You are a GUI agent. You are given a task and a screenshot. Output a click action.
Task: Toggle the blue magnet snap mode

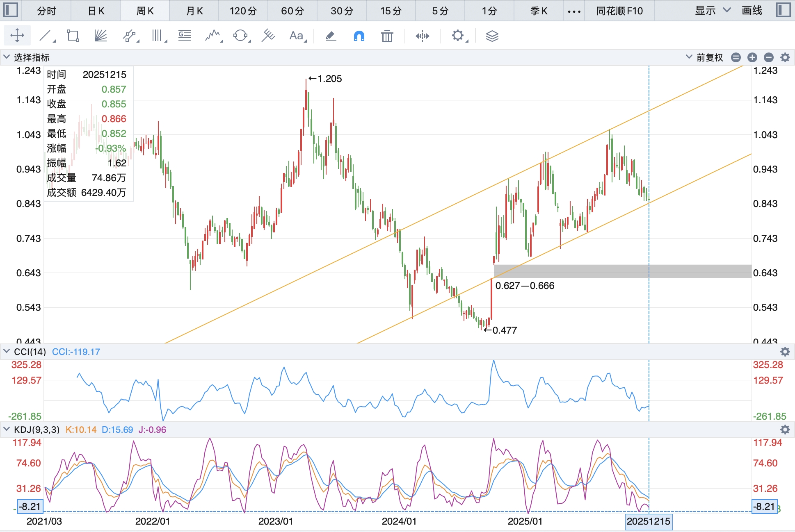point(359,36)
